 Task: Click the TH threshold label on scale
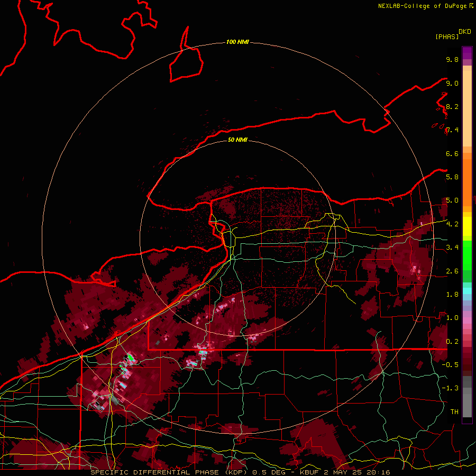pos(454,412)
